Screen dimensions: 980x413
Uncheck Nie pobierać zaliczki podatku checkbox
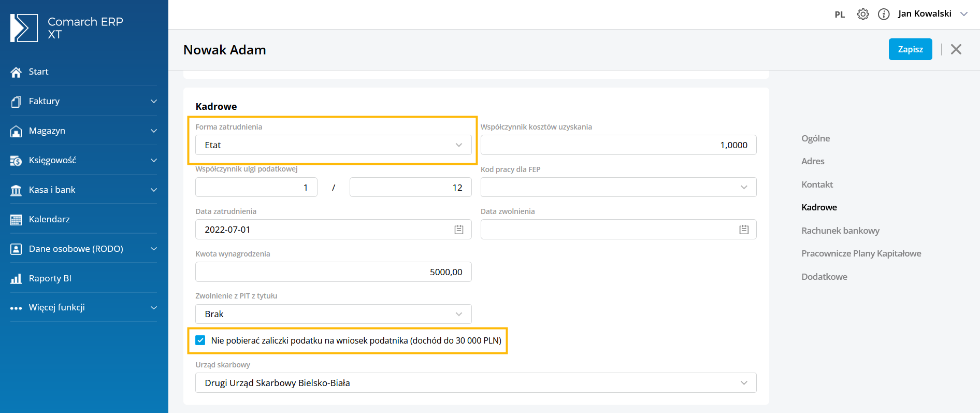(200, 340)
